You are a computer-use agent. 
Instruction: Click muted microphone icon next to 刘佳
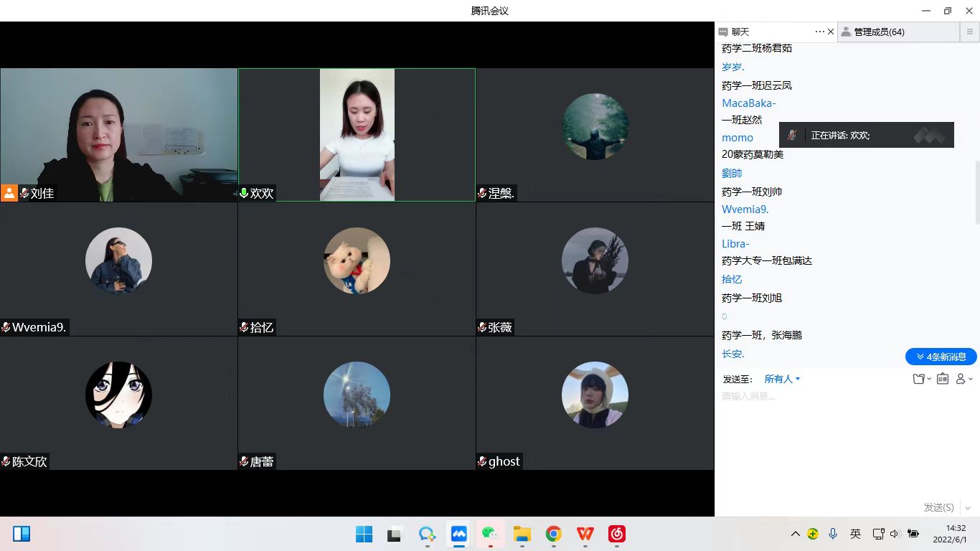[24, 193]
